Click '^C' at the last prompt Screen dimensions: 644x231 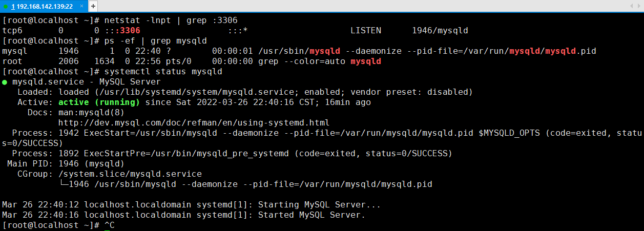[x=109, y=225]
